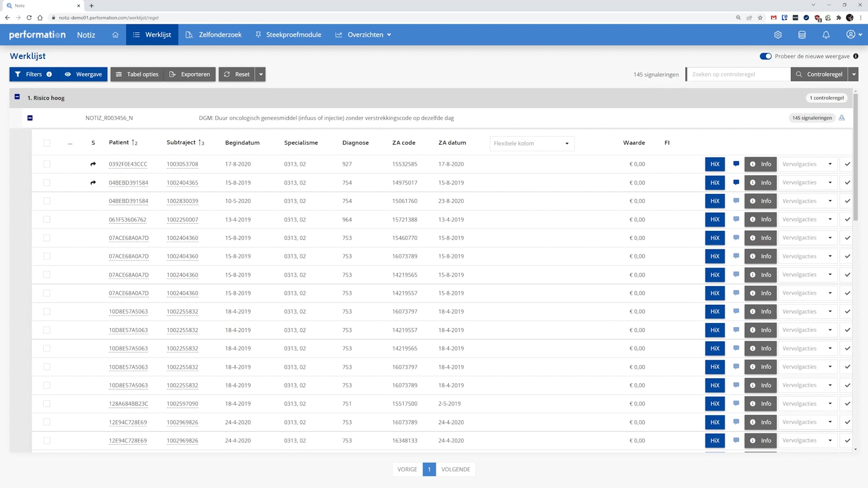Open comment for patient 128A684BB23C row
The width and height of the screenshot is (868, 488).
coord(736,403)
